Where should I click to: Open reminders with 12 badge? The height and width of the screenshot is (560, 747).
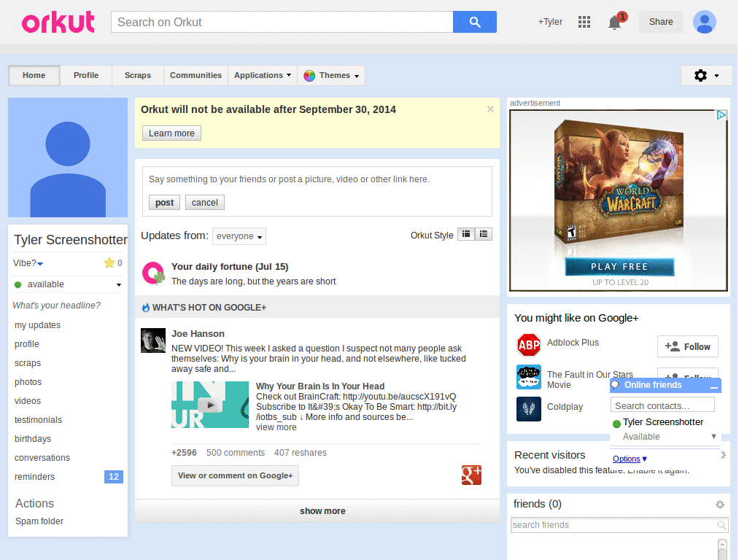pos(68,477)
